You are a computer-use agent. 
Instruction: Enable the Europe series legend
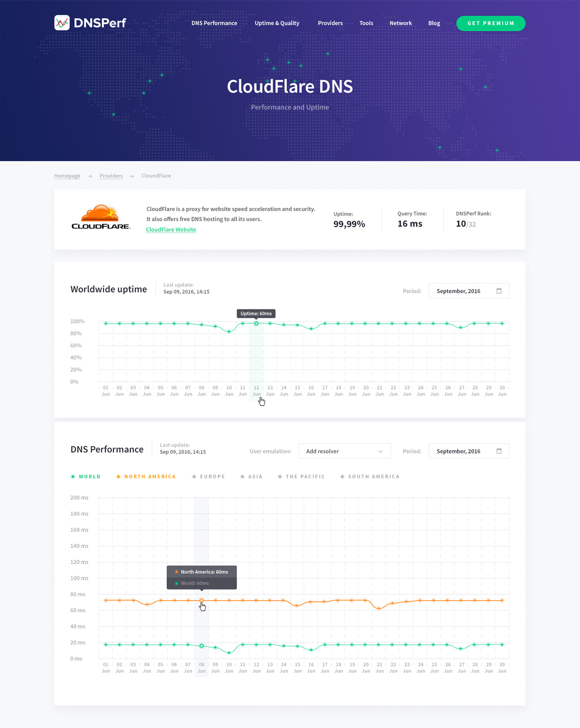pyautogui.click(x=209, y=477)
